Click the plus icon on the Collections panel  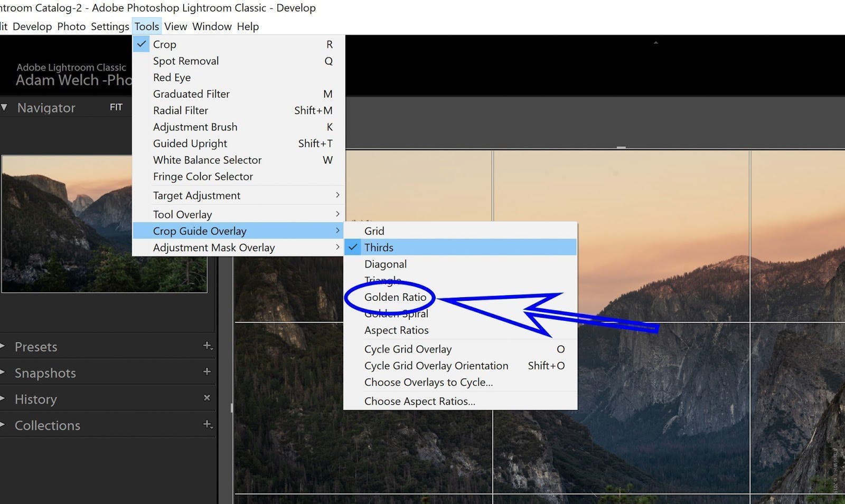pyautogui.click(x=208, y=425)
